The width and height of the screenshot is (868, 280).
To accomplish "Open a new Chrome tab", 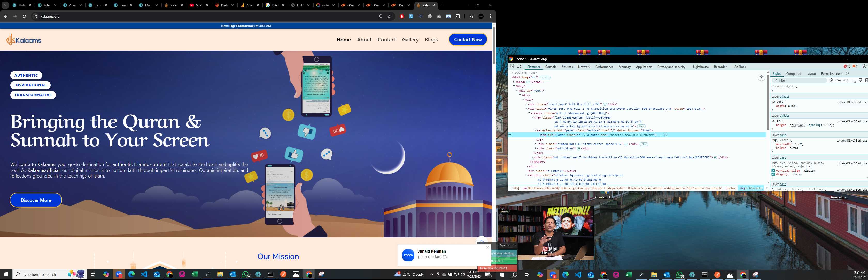I will click(x=443, y=5).
